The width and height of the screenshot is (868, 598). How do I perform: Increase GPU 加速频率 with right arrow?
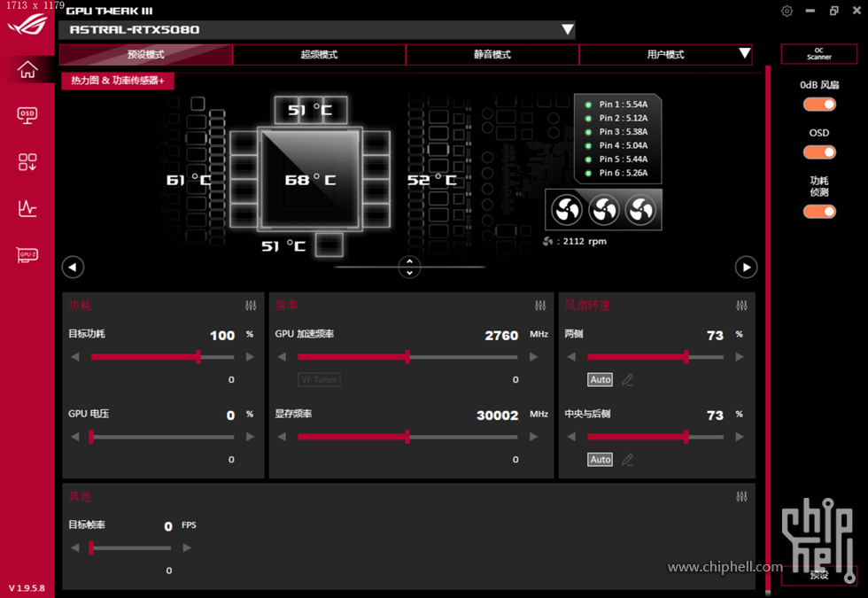click(533, 357)
